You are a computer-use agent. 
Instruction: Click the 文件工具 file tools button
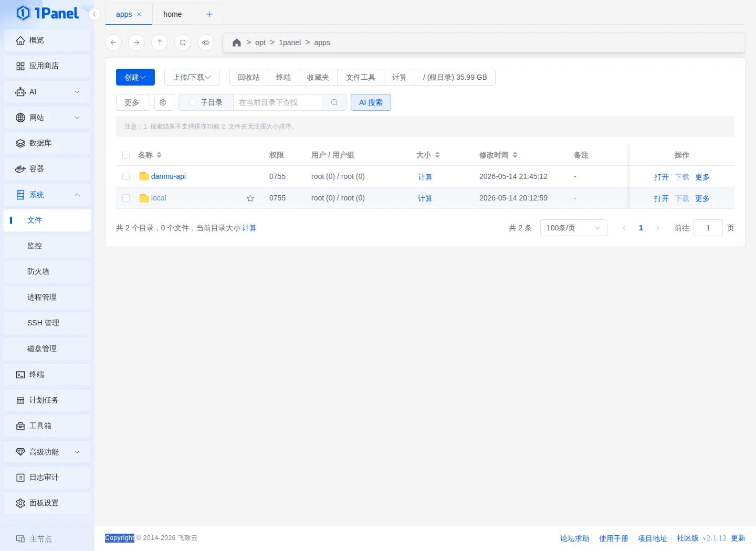pos(361,77)
